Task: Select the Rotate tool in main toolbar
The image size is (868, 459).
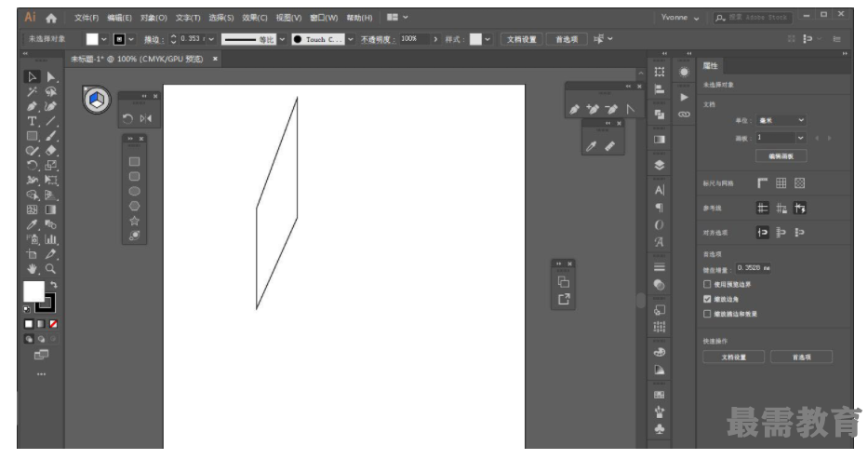Action: 33,166
